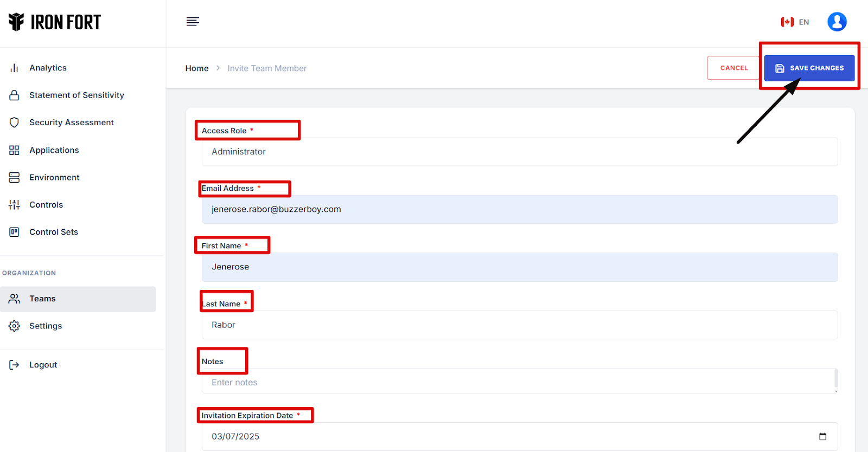Image resolution: width=868 pixels, height=452 pixels.
Task: Click the Applications grid icon
Action: (15, 150)
